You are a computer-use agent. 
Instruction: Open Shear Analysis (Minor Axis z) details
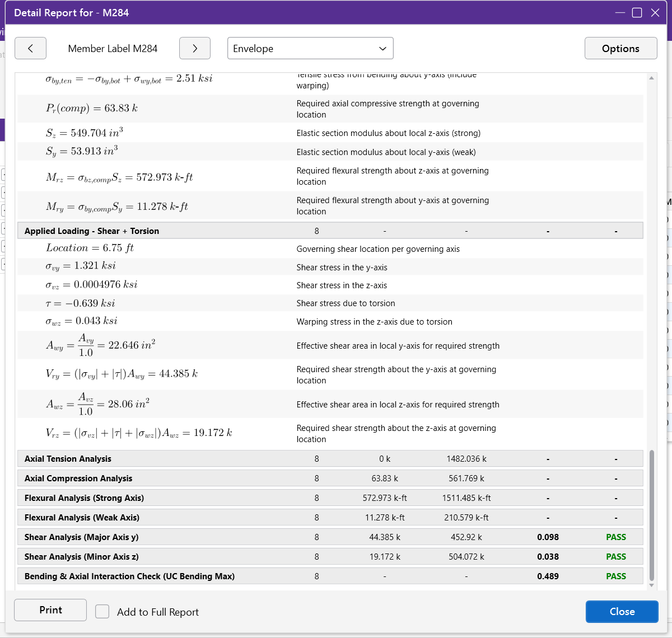click(x=330, y=556)
